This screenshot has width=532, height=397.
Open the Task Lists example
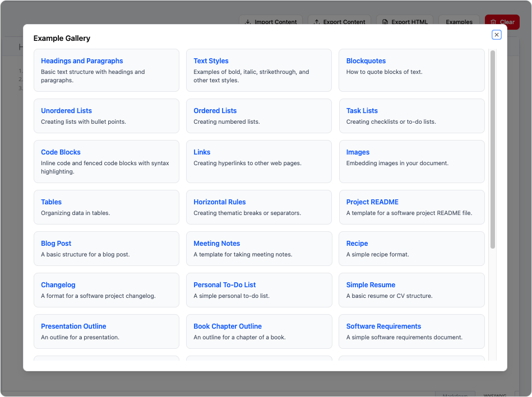[411, 116]
